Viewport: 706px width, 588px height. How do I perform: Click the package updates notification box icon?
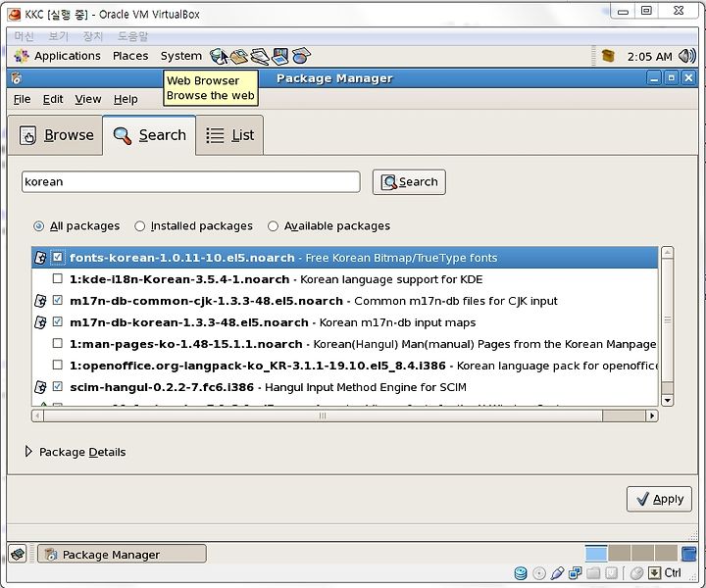click(x=608, y=56)
